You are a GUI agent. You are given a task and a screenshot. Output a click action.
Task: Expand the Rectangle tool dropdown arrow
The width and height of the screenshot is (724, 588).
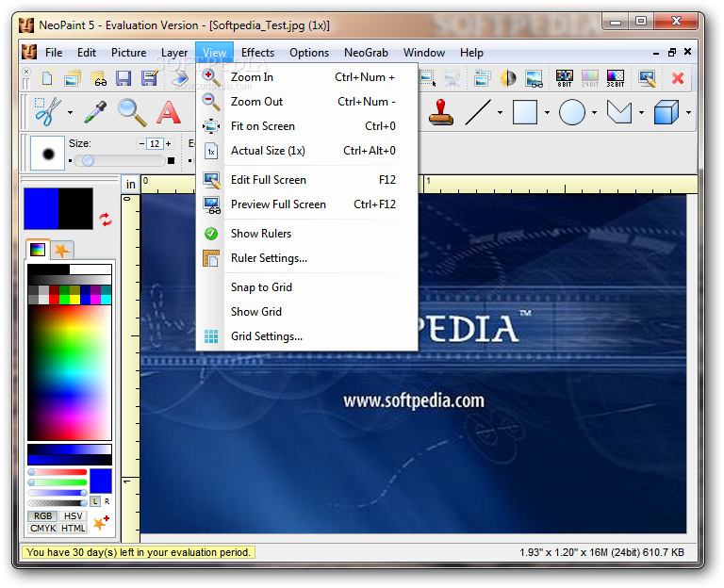click(547, 112)
